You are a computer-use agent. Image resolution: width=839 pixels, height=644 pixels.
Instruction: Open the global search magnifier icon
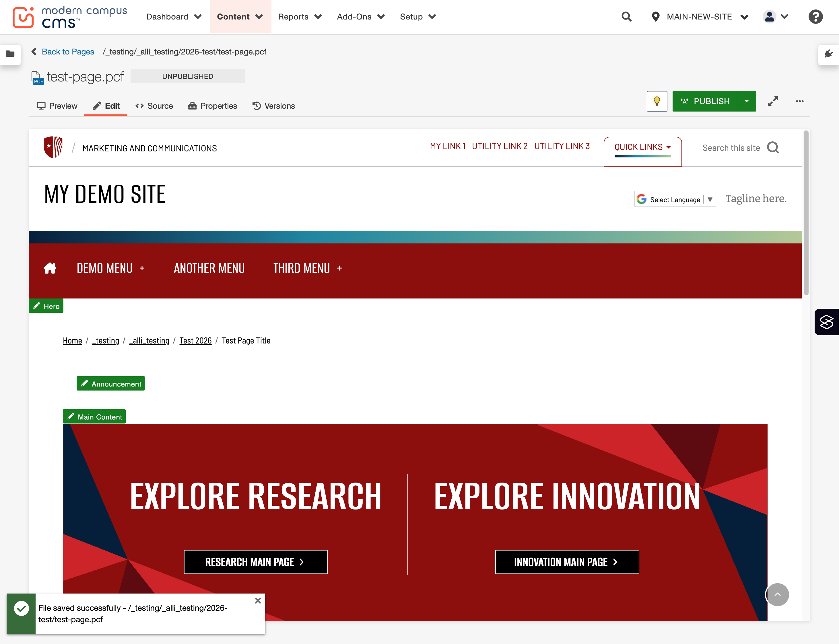626,16
